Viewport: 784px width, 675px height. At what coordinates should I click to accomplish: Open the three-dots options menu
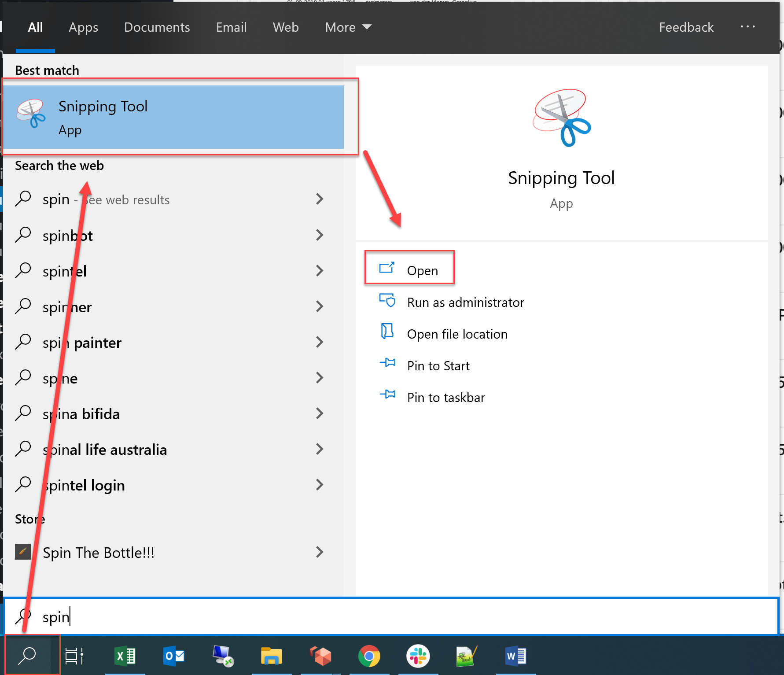pyautogui.click(x=747, y=27)
